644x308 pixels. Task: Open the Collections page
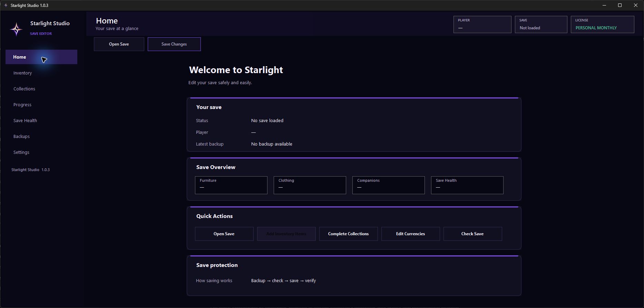coord(41,89)
